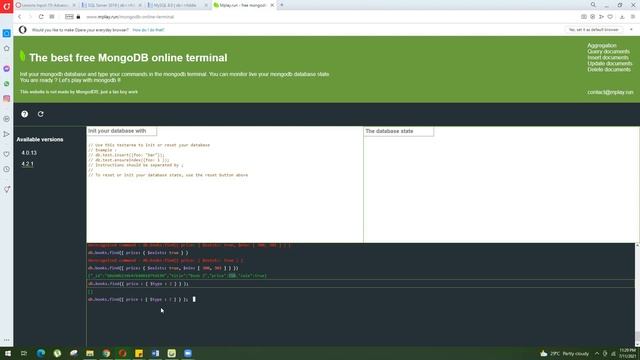Open Zoom from the taskbar

click(188, 353)
